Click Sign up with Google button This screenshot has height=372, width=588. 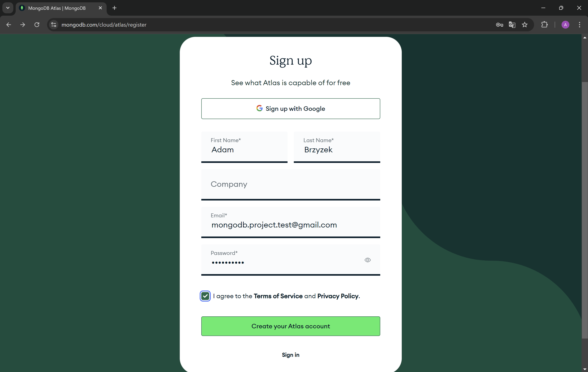pos(291,108)
